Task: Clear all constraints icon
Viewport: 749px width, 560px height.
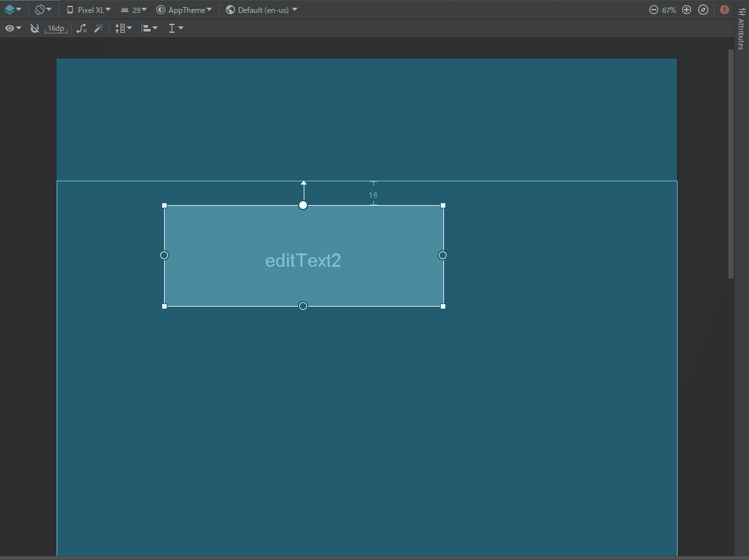Action: click(82, 29)
